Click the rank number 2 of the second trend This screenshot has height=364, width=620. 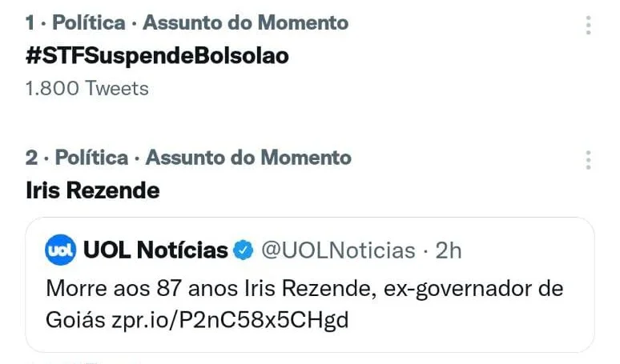coord(31,158)
